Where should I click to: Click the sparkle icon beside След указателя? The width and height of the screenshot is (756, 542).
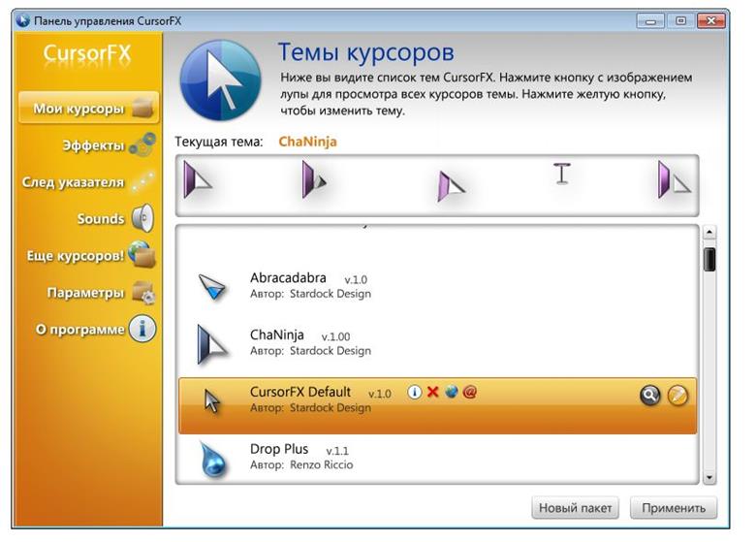coord(142,181)
